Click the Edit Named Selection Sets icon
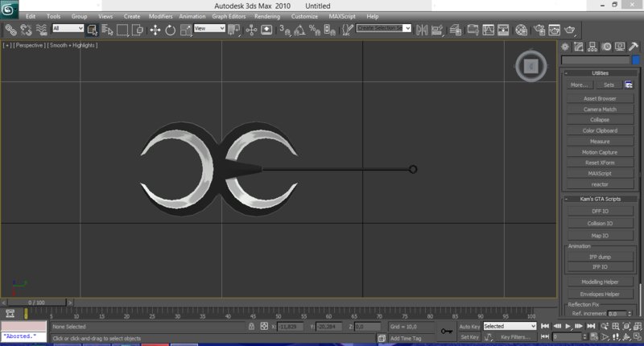644x346 pixels. 348,30
